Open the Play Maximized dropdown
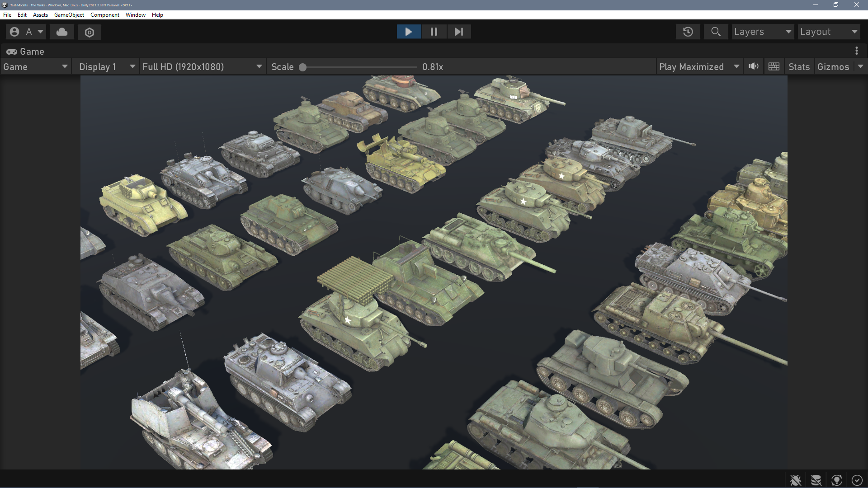 [699, 67]
